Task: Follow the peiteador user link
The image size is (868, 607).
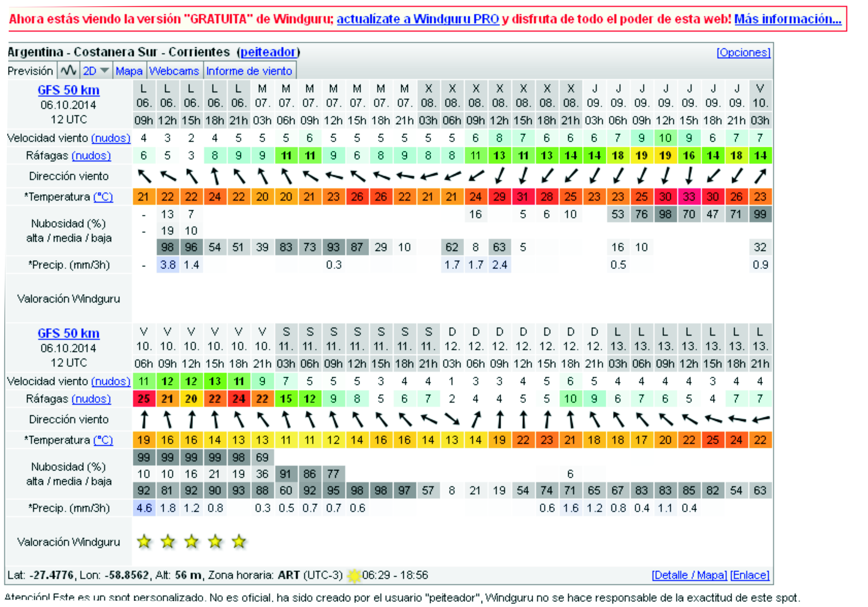Action: 268,52
